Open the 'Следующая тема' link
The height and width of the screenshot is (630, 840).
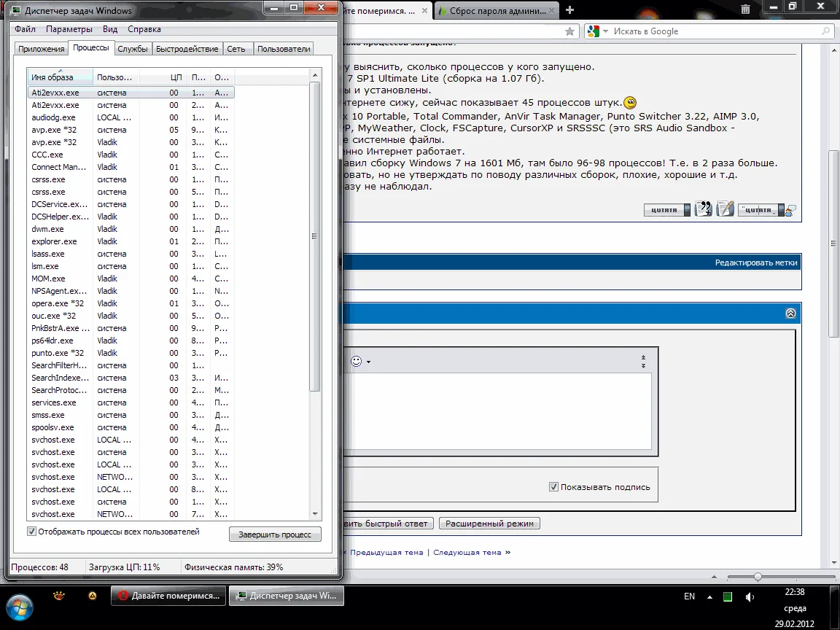tap(467, 552)
